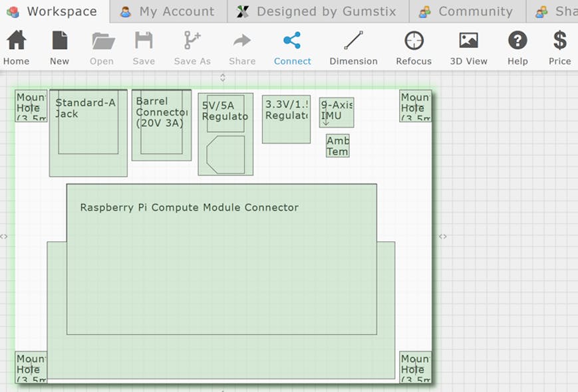Open Help from the toolbar

pos(517,47)
